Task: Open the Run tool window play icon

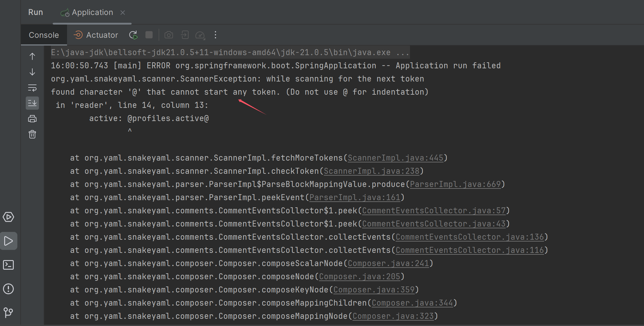Action: coord(9,241)
